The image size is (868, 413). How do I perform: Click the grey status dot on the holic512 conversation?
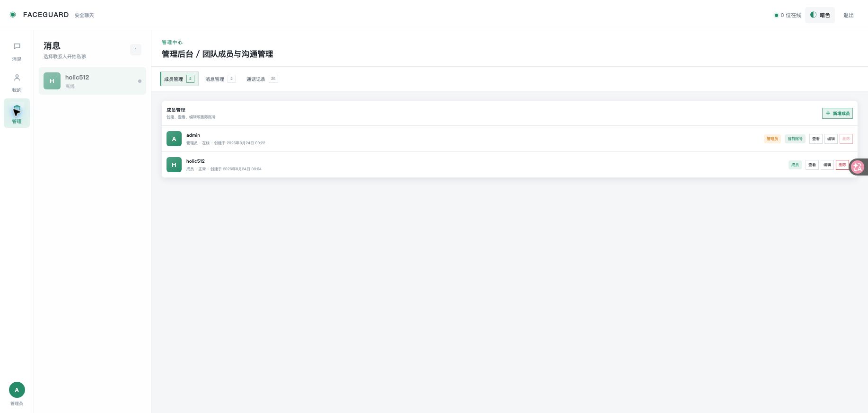tap(140, 81)
